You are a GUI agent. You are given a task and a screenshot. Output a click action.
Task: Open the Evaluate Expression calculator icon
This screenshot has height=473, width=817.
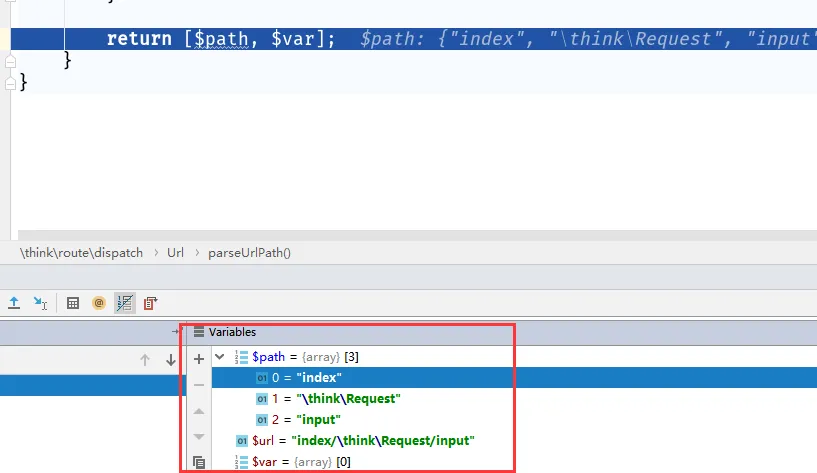point(73,302)
